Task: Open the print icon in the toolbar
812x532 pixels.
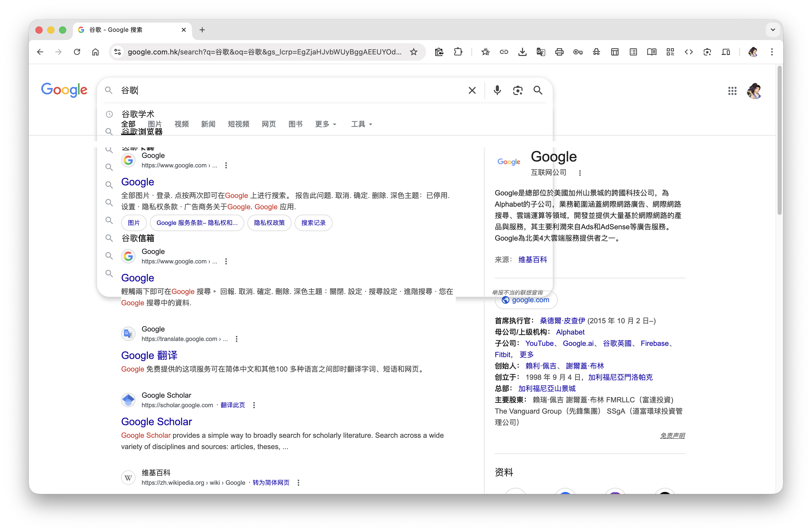Action: tap(559, 52)
